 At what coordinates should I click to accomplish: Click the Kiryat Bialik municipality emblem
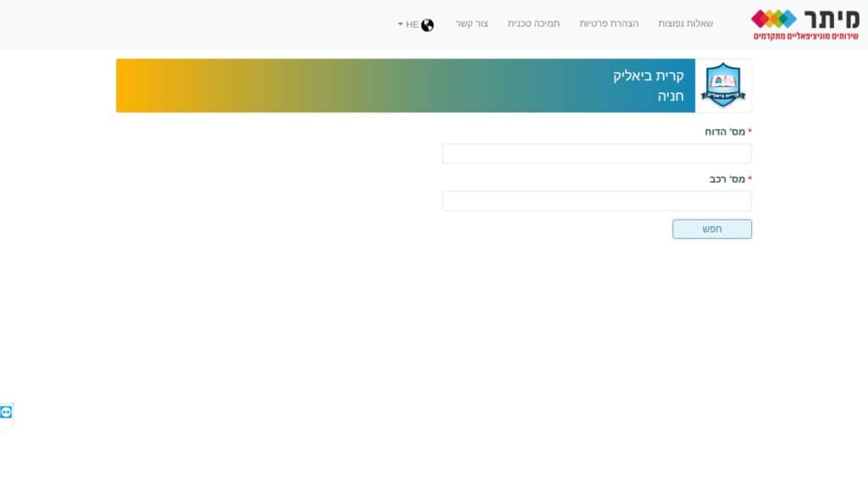723,86
